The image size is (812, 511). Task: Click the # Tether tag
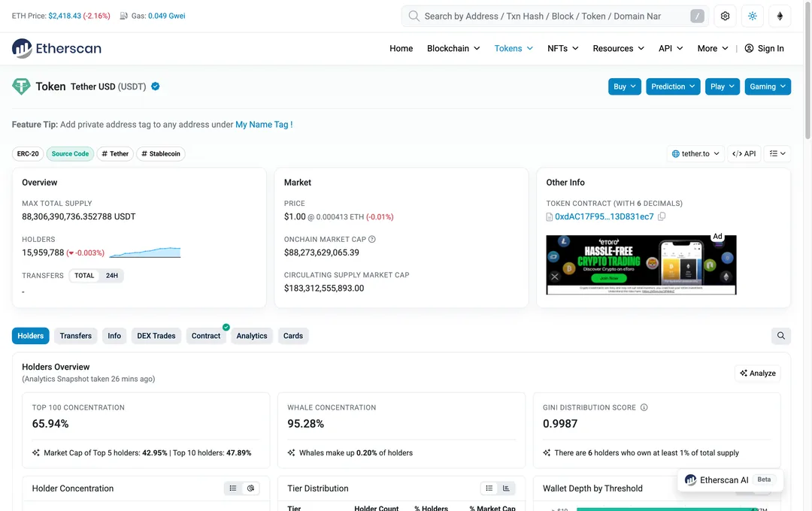[115, 154]
